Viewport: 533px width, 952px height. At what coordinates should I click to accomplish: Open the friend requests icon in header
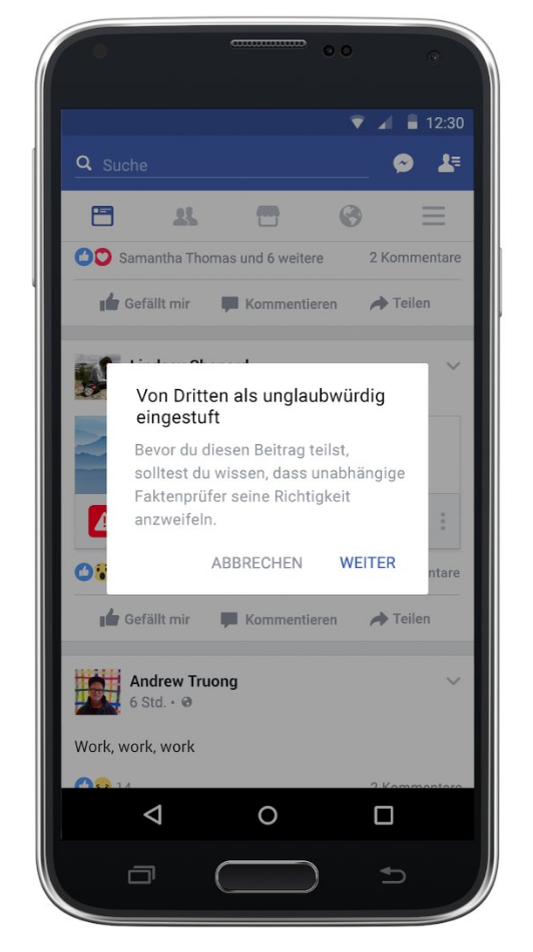[449, 163]
